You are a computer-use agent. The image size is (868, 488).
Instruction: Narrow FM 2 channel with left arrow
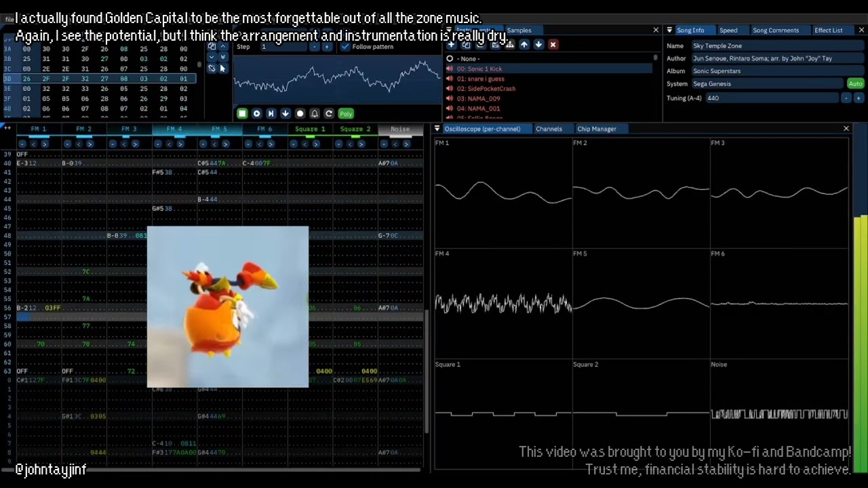pos(79,144)
